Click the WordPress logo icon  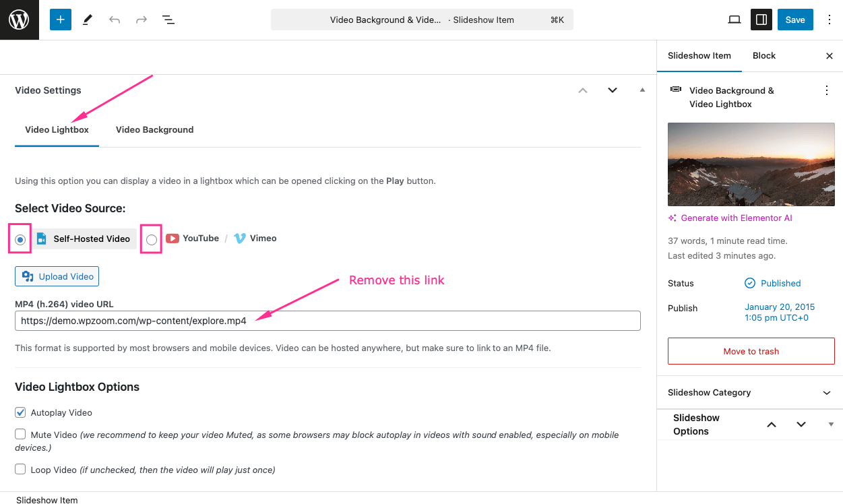[19, 20]
